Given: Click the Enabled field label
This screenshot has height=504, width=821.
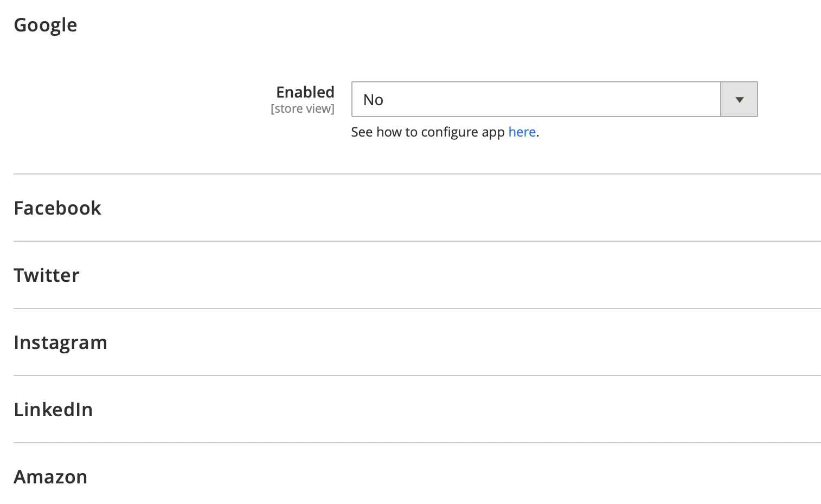Looking at the screenshot, I should coord(305,92).
